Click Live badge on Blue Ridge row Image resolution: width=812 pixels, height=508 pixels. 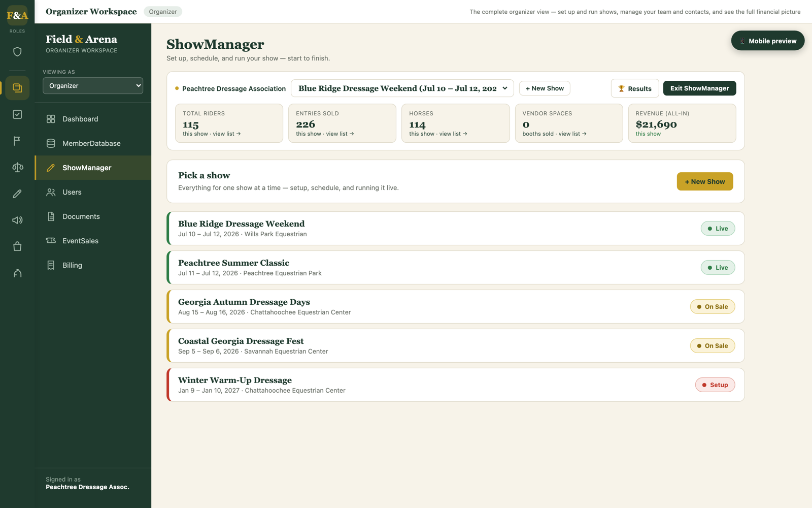pyautogui.click(x=718, y=229)
